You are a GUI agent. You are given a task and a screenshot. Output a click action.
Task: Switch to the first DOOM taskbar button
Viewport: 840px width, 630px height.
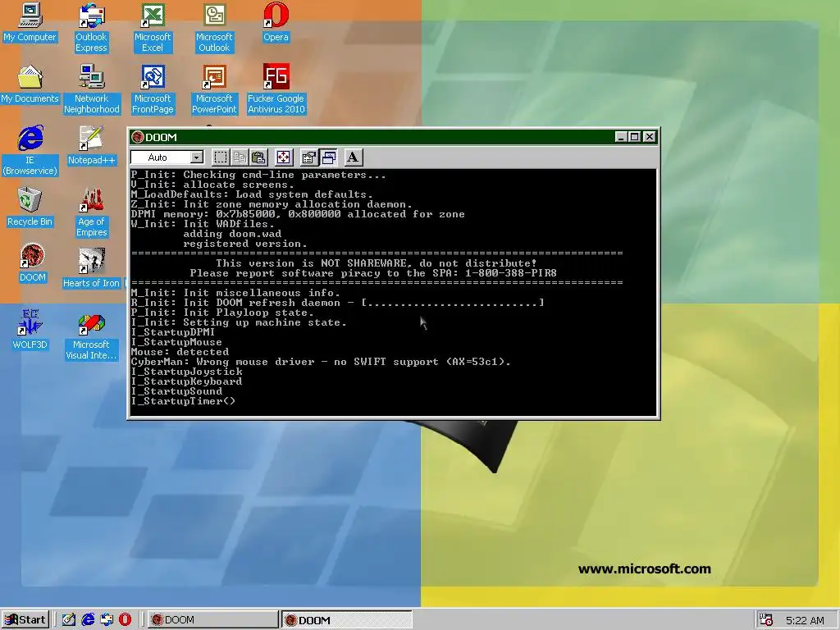click(212, 620)
